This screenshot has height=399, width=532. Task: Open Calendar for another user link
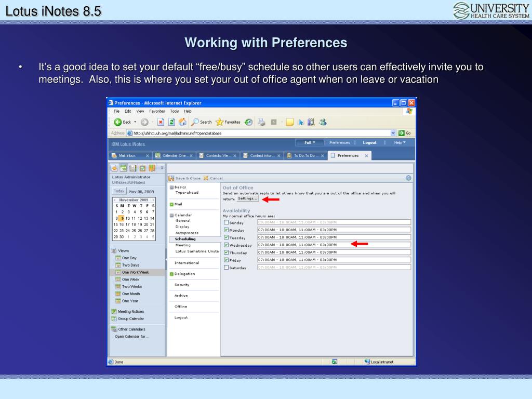(x=131, y=337)
